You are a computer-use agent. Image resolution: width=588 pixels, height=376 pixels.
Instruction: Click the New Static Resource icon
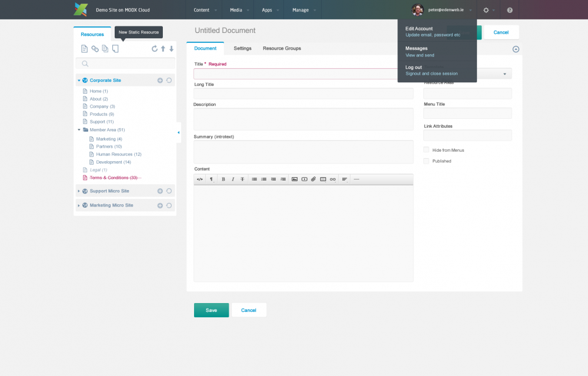[x=116, y=49]
